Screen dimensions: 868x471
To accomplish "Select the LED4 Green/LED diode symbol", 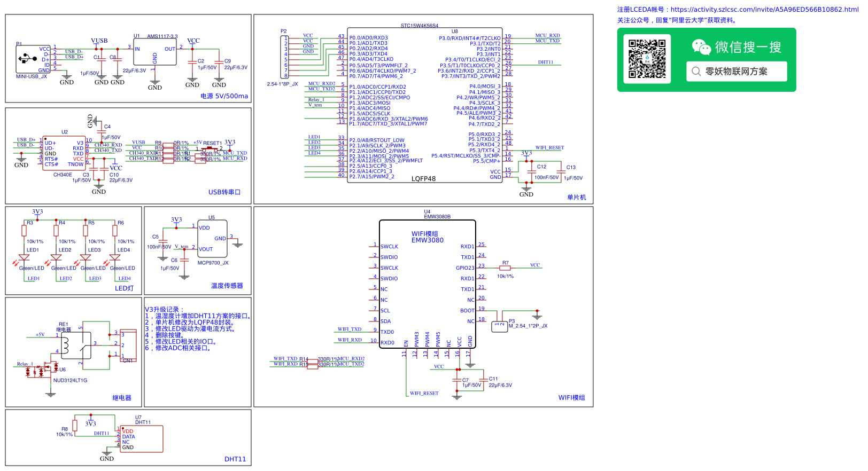I will click(x=114, y=257).
